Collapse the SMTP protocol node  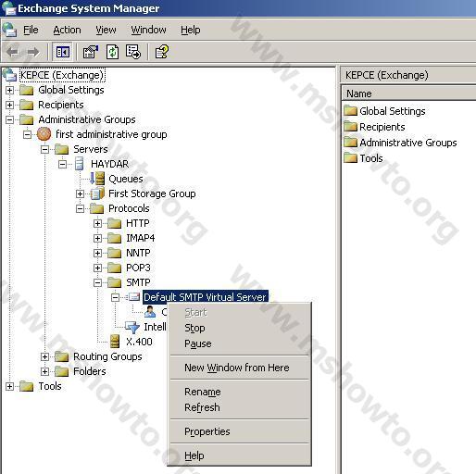point(97,282)
